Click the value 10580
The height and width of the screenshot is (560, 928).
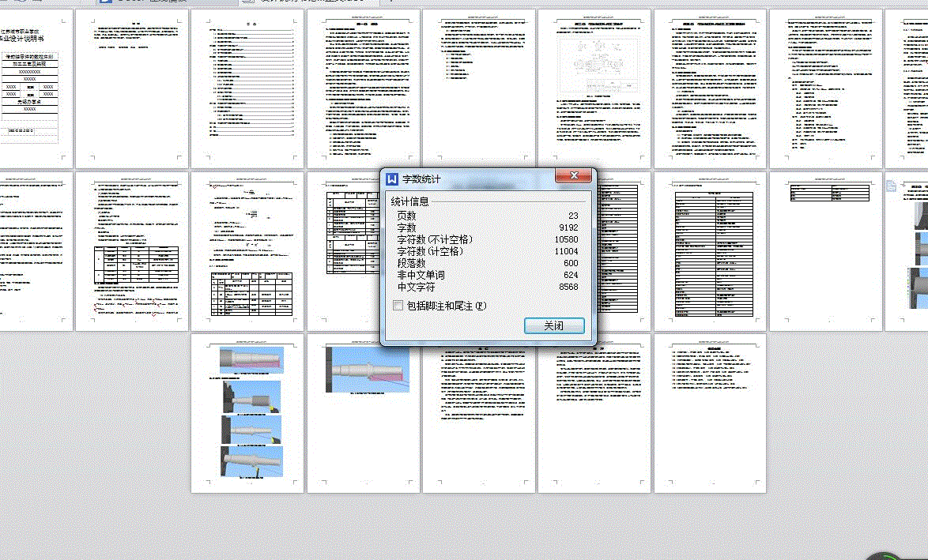567,239
